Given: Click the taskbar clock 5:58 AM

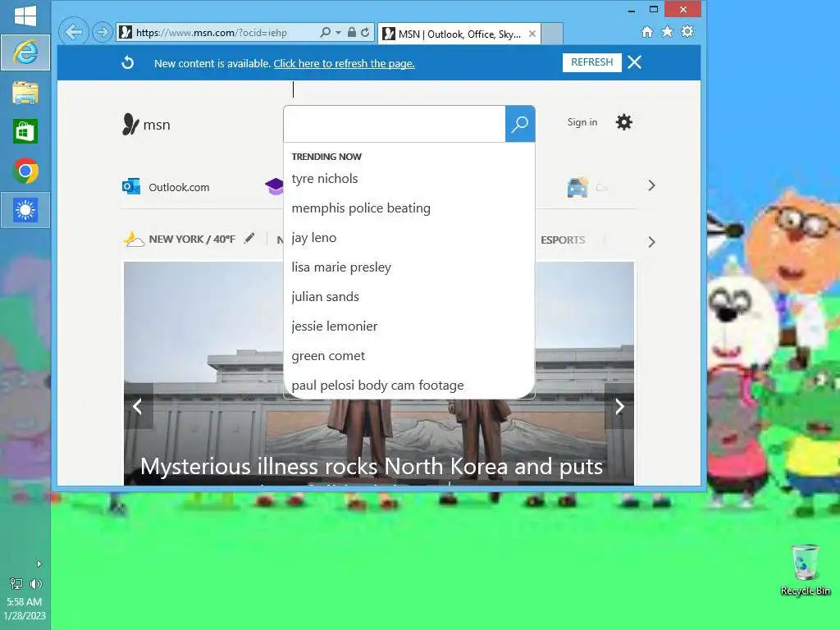Looking at the screenshot, I should (x=24, y=601).
